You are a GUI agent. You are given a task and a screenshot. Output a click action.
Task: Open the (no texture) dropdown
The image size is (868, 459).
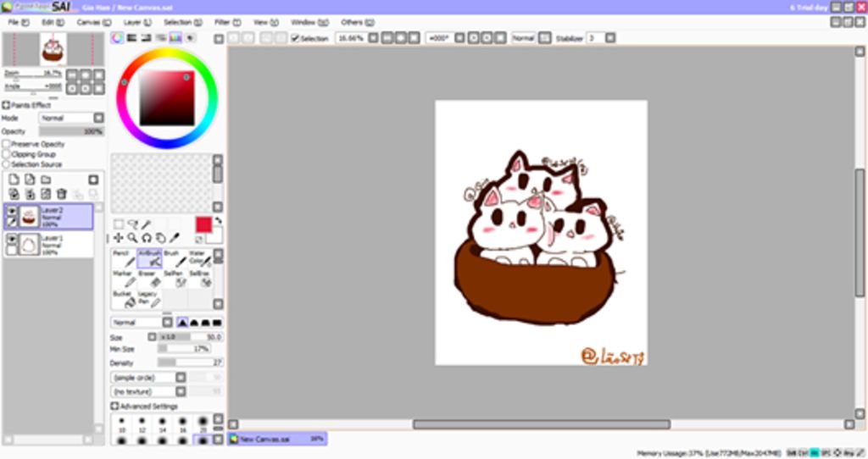[x=181, y=391]
